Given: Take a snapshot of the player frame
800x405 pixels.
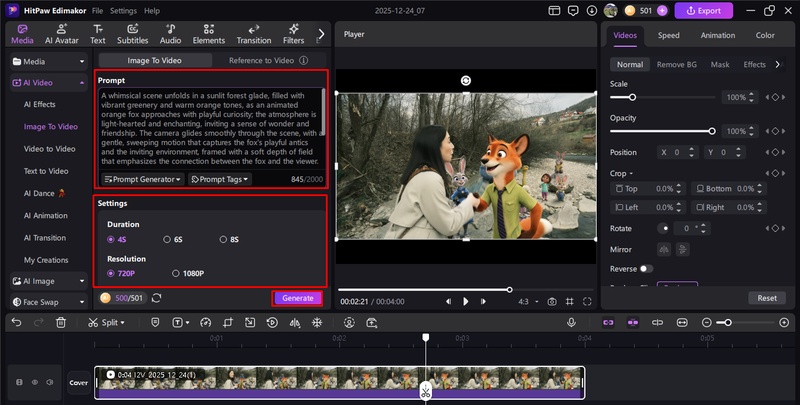Looking at the screenshot, I should [552, 301].
